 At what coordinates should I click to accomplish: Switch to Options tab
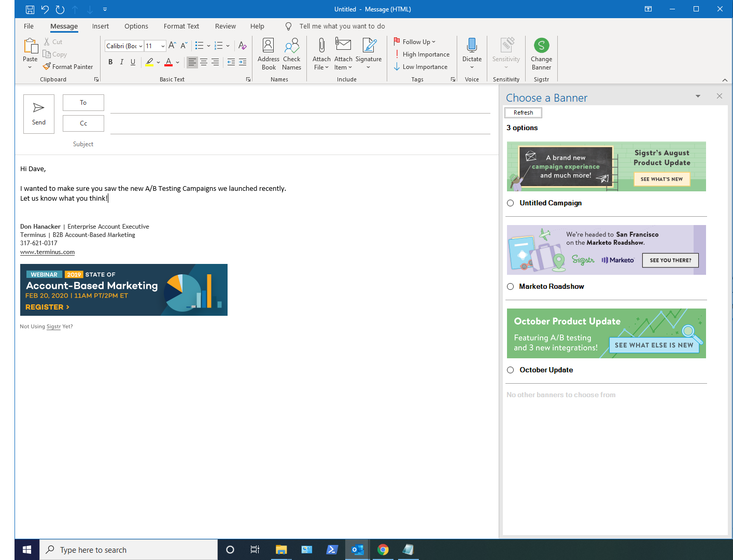click(x=136, y=26)
